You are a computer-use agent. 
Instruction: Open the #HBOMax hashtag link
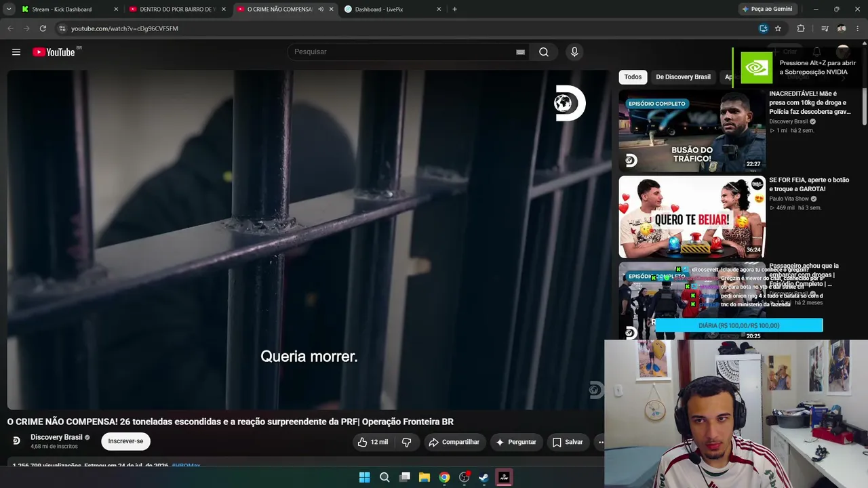186,466
